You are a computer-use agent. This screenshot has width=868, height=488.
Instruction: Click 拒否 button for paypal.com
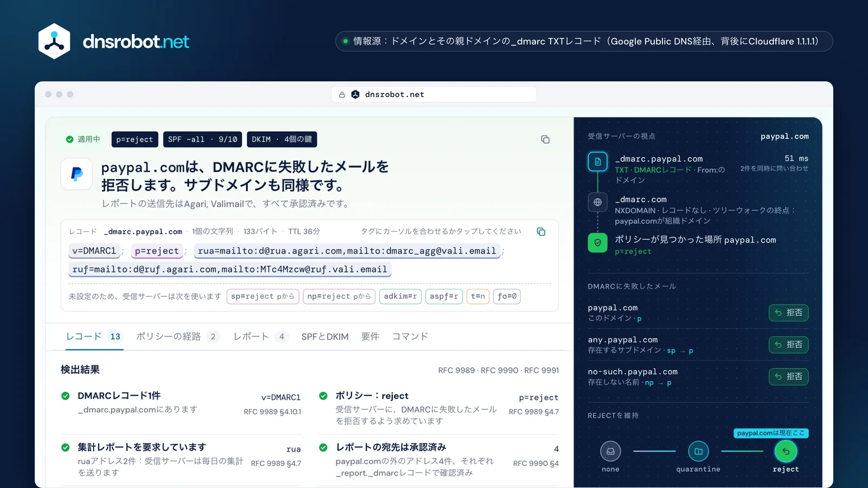(x=788, y=313)
